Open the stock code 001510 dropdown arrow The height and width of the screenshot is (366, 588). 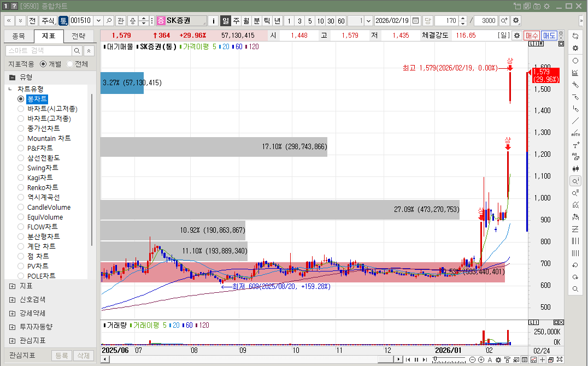[x=98, y=21]
